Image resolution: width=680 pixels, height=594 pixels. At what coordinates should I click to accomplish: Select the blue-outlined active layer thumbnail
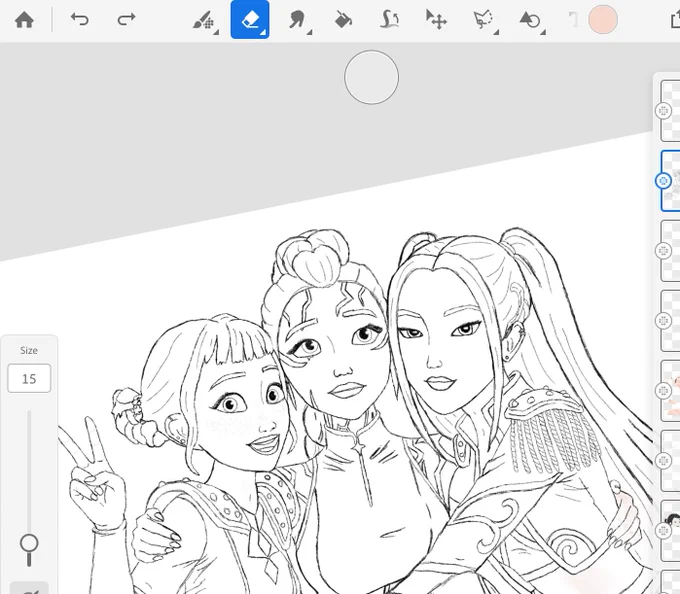pos(670,181)
